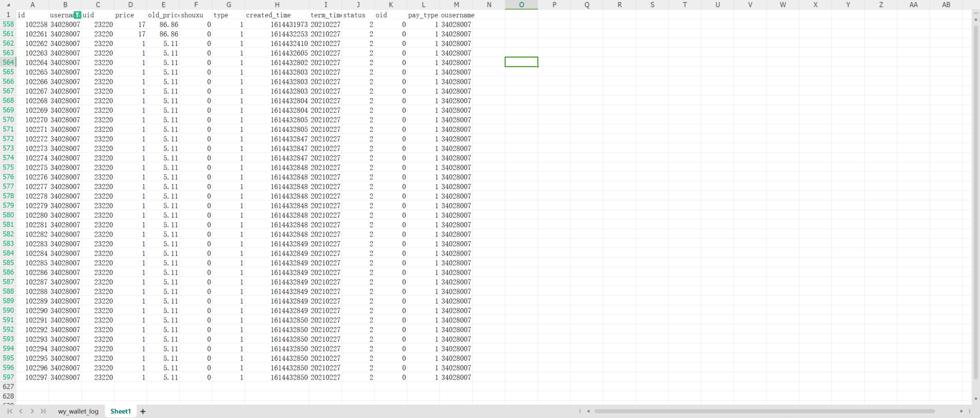Image resolution: width=980 pixels, height=418 pixels.
Task: Select row 564 header
Action: (8, 62)
